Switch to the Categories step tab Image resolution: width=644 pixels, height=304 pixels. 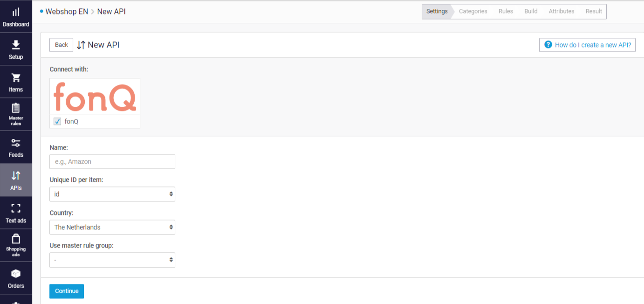click(473, 11)
